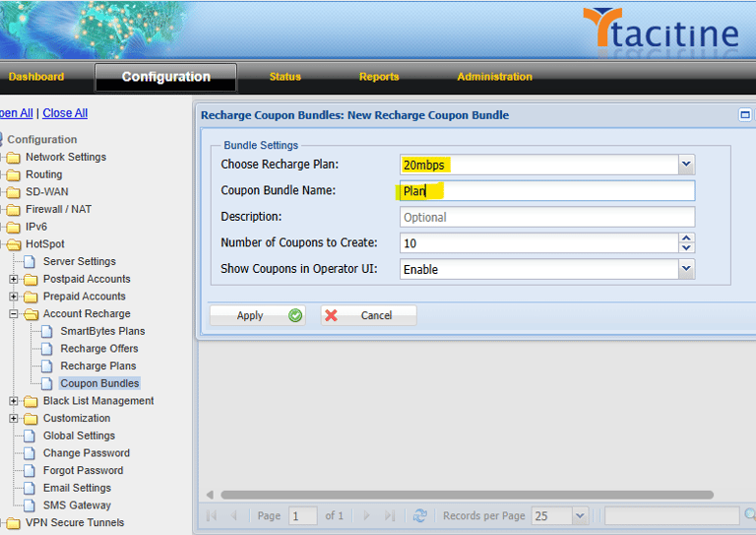Click the Postpaid Accounts folder icon
The image size is (756, 535).
[31, 279]
